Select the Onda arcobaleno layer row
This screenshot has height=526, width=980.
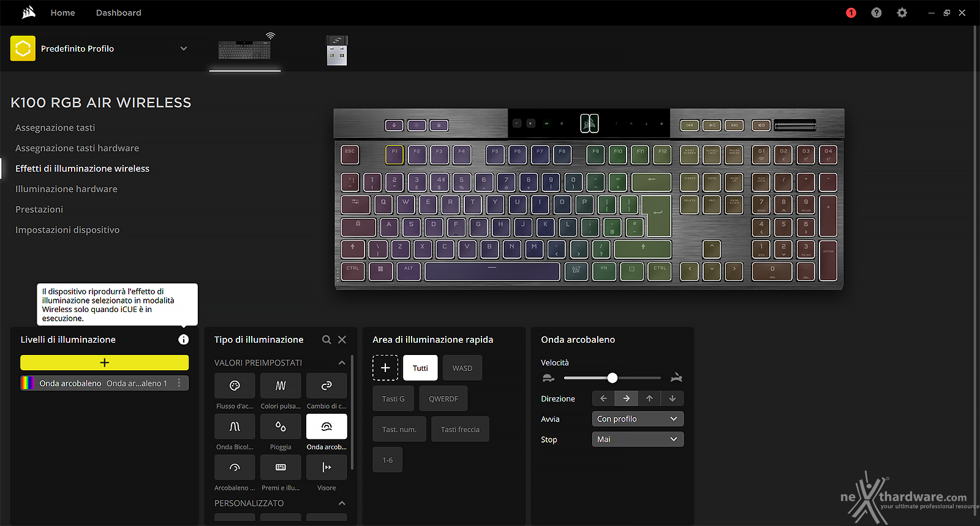pyautogui.click(x=104, y=383)
